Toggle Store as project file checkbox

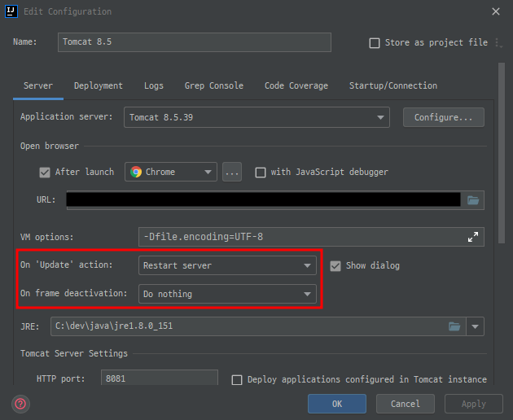(375, 43)
